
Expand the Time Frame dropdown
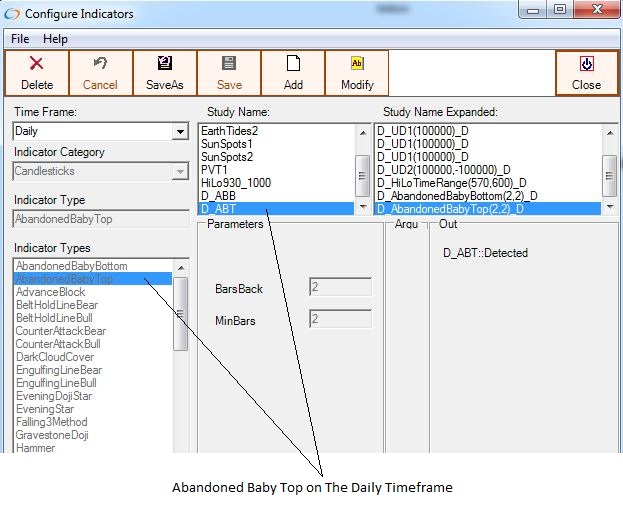[x=180, y=132]
